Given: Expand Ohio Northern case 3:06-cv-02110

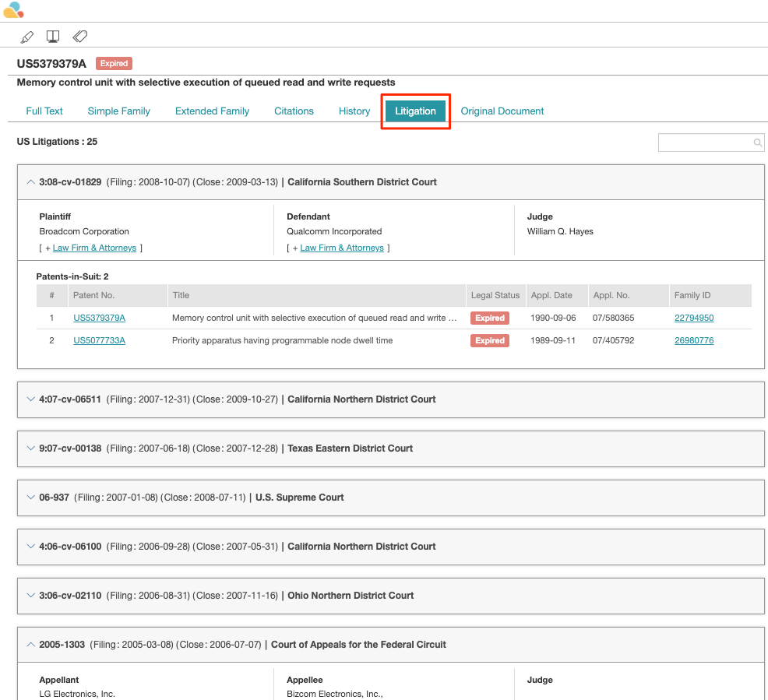Looking at the screenshot, I should [x=31, y=595].
